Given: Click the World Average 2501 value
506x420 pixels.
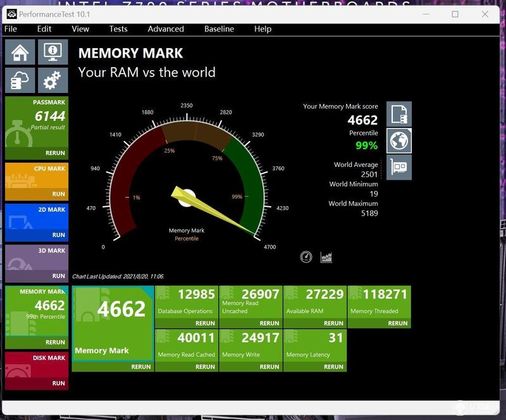Looking at the screenshot, I should click(x=369, y=175).
